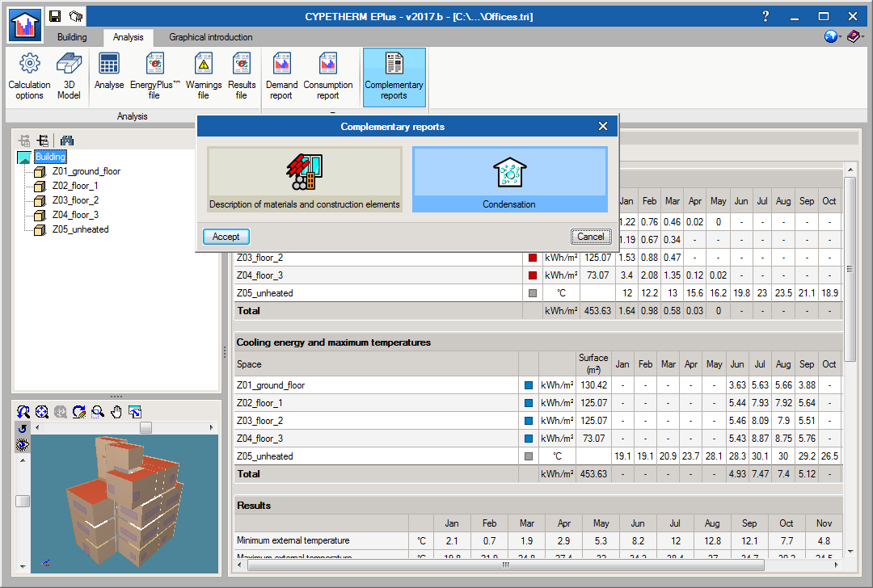Open the globe language dropdown
873x588 pixels.
pos(833,37)
